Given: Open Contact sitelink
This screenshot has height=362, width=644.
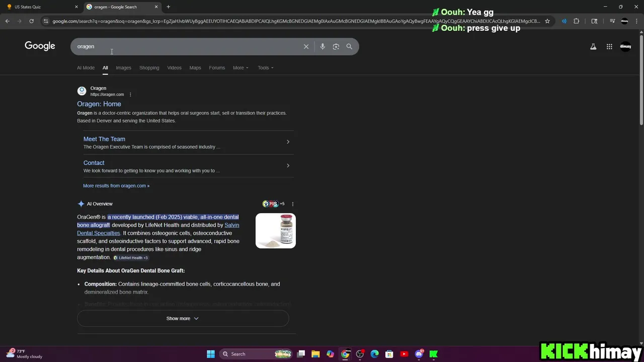Looking at the screenshot, I should (94, 163).
